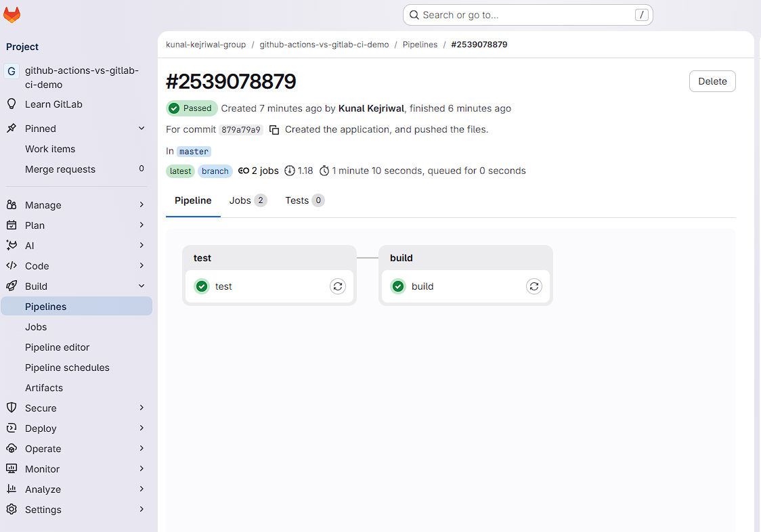This screenshot has height=532, width=761.
Task: Expand the Plan menu
Action: pos(142,225)
